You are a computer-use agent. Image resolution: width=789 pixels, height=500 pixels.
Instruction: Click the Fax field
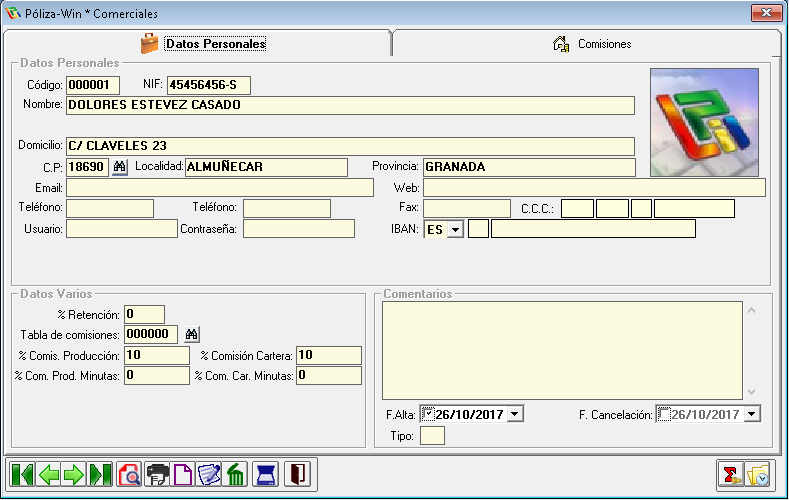pyautogui.click(x=467, y=208)
